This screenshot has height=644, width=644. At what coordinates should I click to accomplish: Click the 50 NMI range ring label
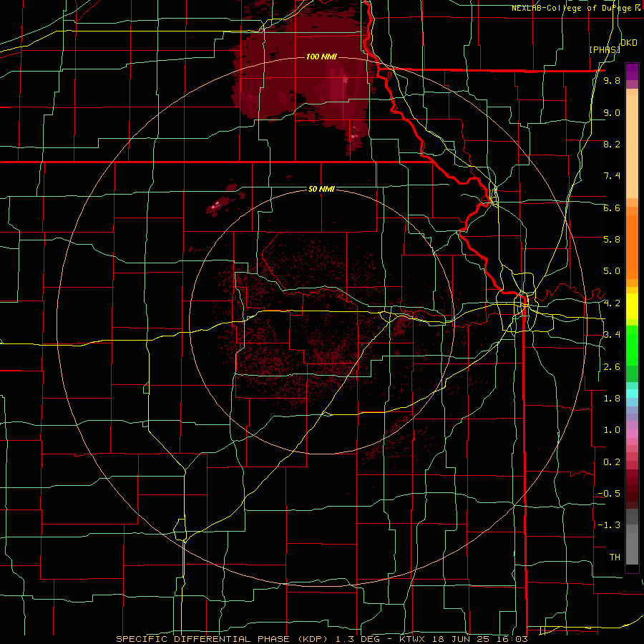pos(321,189)
